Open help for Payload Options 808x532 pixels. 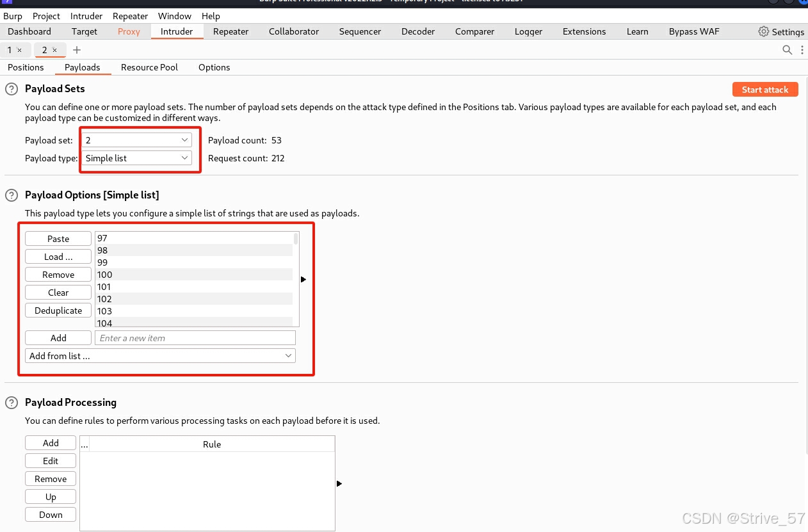(11, 195)
